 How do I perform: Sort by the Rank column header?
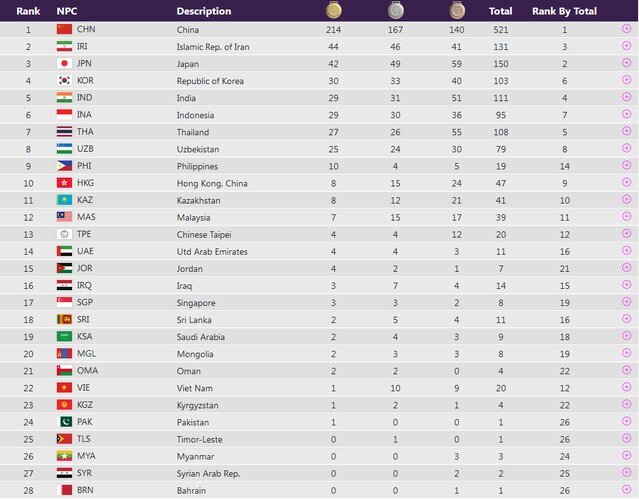pos(28,11)
